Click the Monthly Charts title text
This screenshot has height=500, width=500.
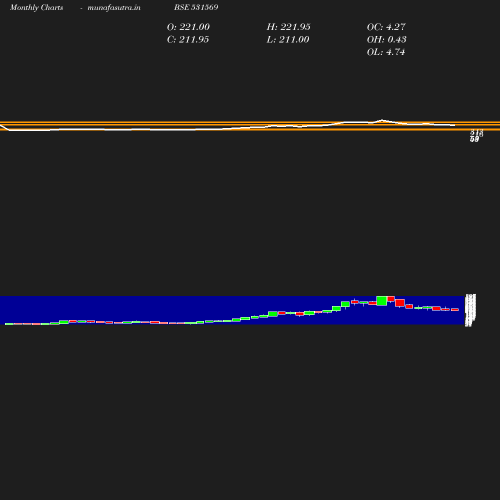(x=36, y=7)
